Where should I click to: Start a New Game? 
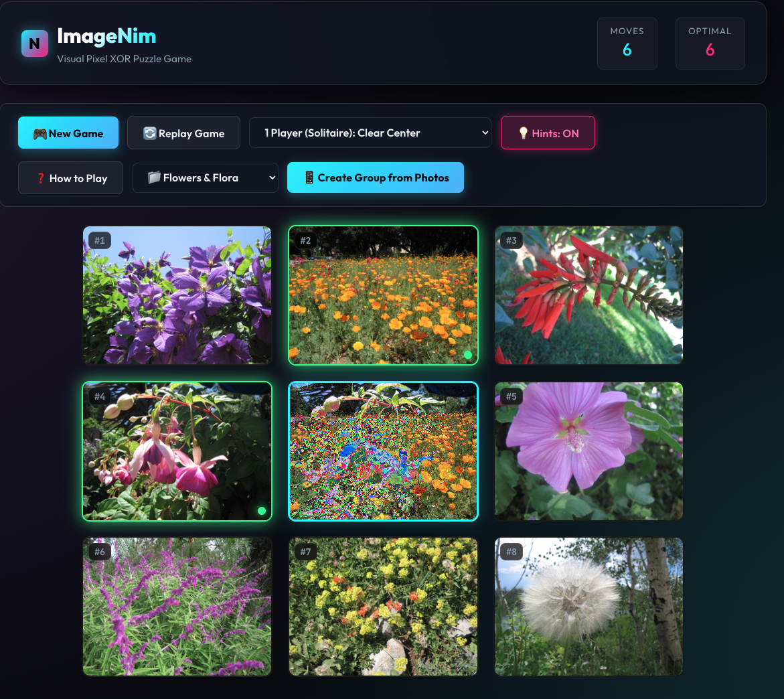68,133
